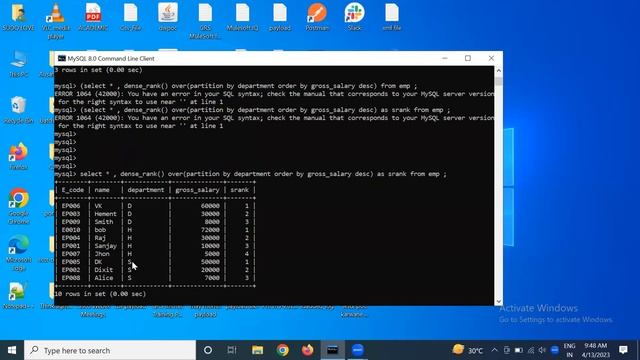Open the csv file desktop icon
The image size is (640, 360).
click(x=131, y=16)
